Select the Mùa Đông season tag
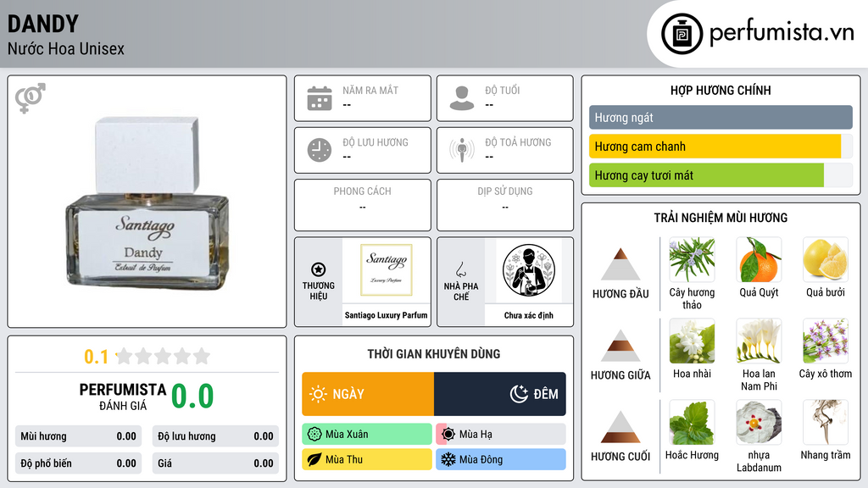 tap(501, 459)
